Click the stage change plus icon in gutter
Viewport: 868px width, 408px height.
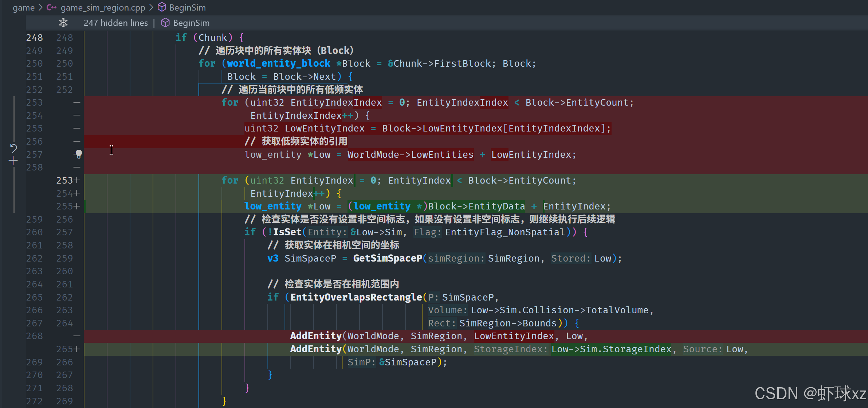pyautogui.click(x=13, y=161)
